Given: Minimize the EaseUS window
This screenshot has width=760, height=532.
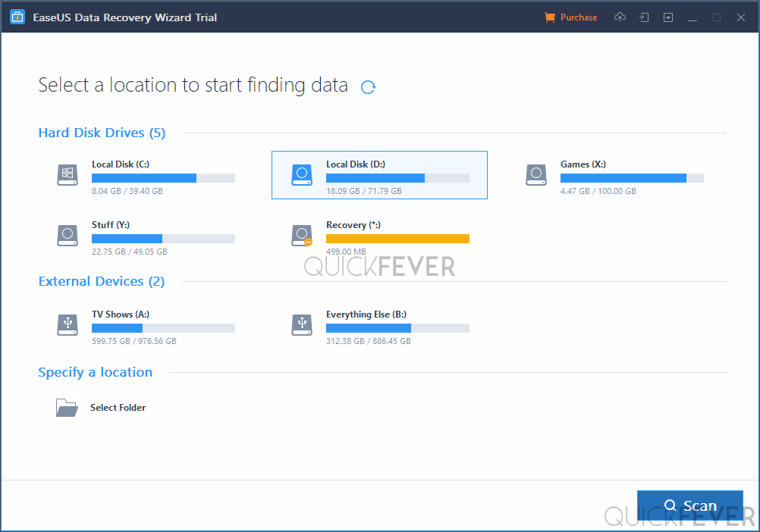Looking at the screenshot, I should point(692,17).
